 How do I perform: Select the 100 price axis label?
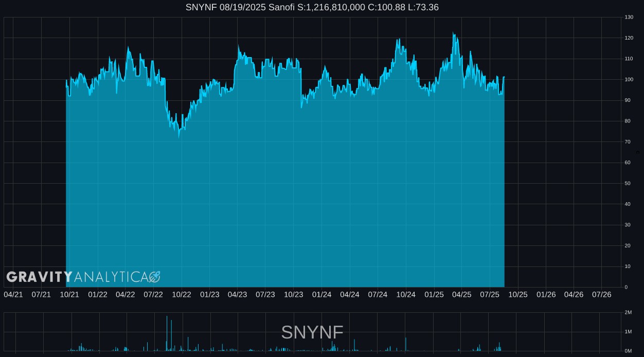click(629, 80)
